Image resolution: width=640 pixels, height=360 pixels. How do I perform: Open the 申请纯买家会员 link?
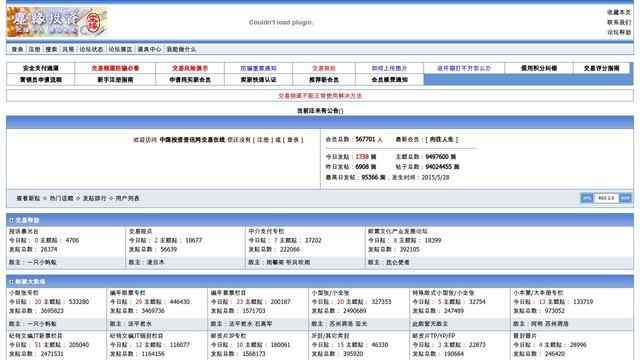(x=190, y=80)
